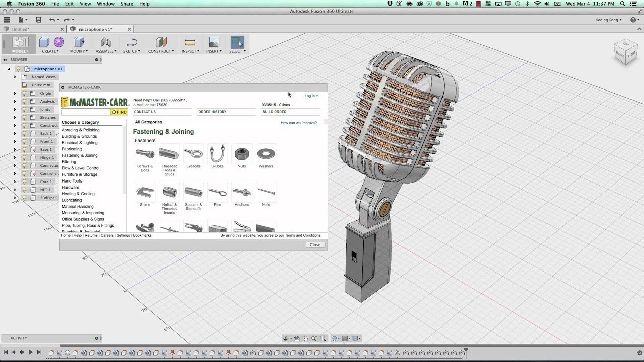Click the Zoom to fit icon
Screen dimensions: 644x362
(323, 339)
